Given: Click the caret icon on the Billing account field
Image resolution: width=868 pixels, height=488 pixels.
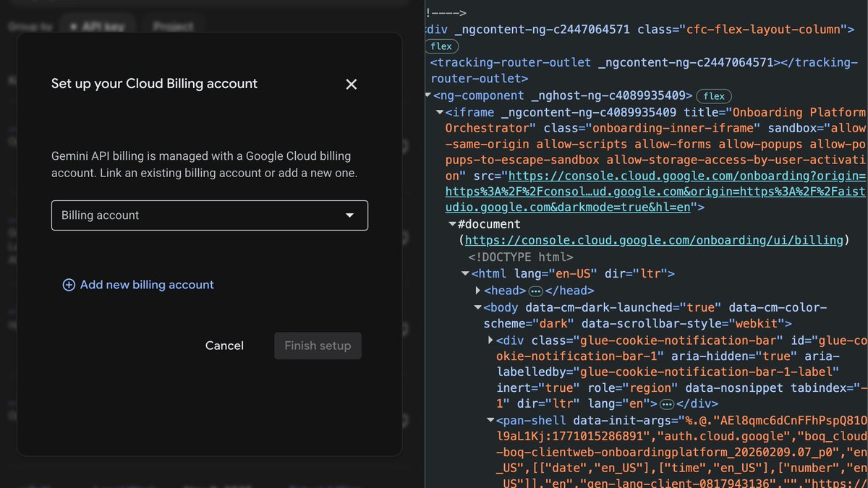Looking at the screenshot, I should coord(349,215).
